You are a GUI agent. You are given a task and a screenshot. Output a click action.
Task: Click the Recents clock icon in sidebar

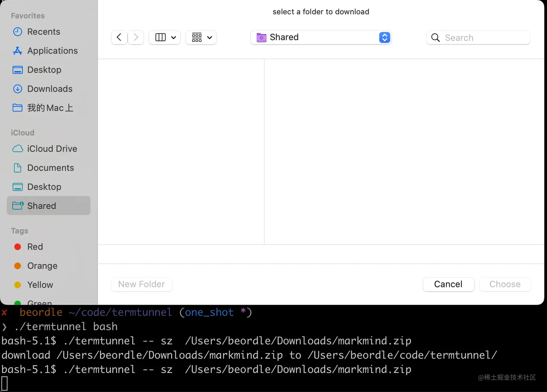point(17,32)
